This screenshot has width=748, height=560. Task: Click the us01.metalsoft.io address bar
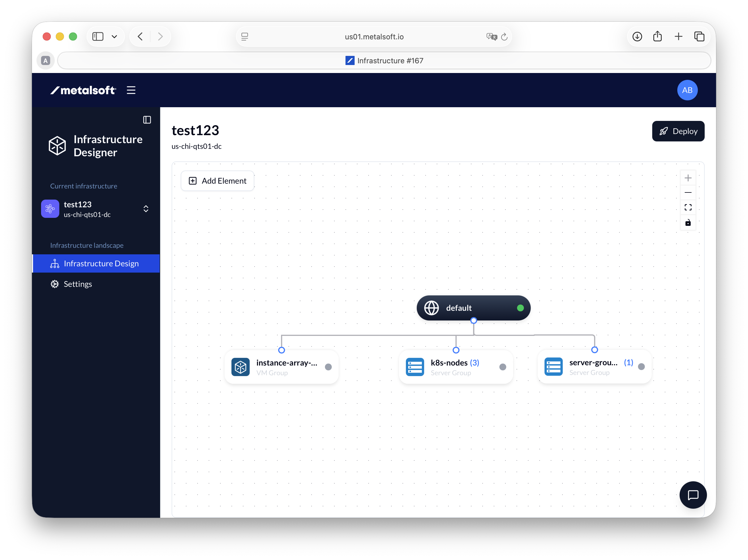pyautogui.click(x=374, y=36)
